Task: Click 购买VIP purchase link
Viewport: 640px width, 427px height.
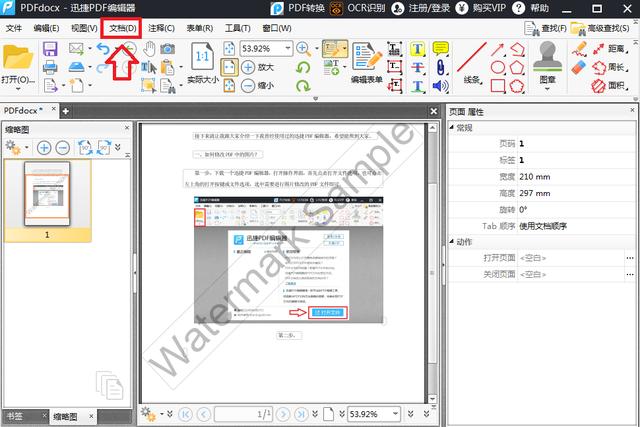Action: tap(481, 8)
